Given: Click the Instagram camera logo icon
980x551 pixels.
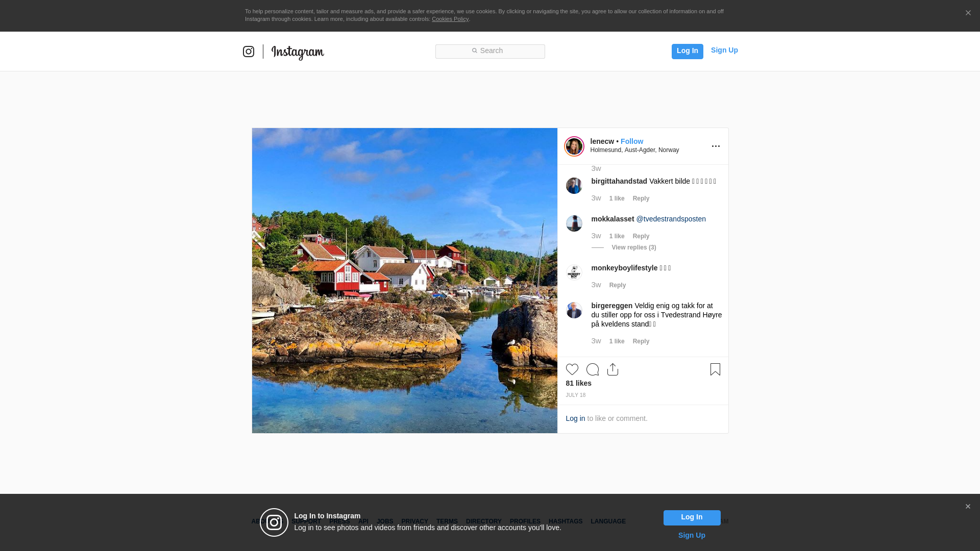Looking at the screenshot, I should click(x=249, y=52).
